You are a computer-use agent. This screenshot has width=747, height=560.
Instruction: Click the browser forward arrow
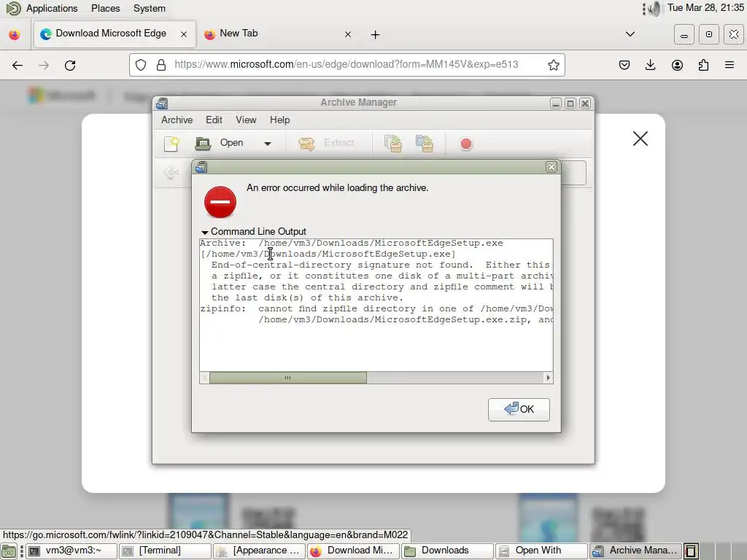point(44,65)
